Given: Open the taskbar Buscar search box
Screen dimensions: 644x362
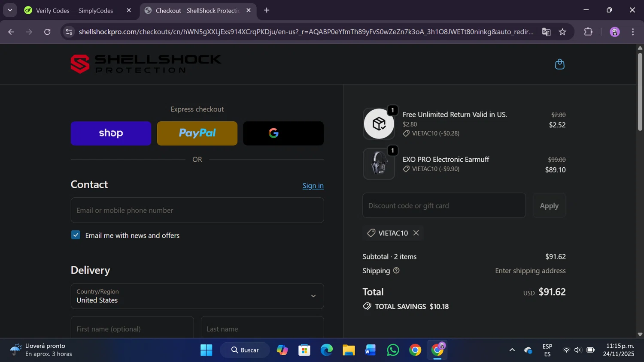Looking at the screenshot, I should (245, 350).
